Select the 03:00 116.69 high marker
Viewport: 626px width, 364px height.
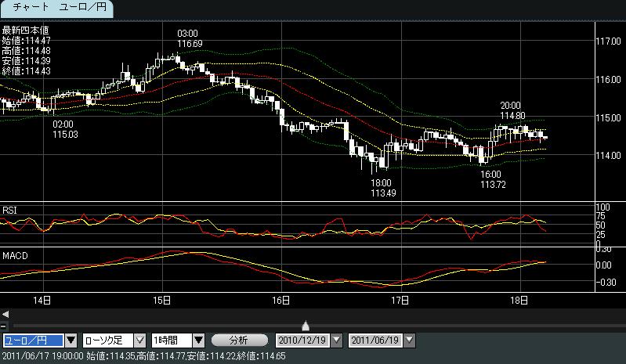[x=188, y=38]
